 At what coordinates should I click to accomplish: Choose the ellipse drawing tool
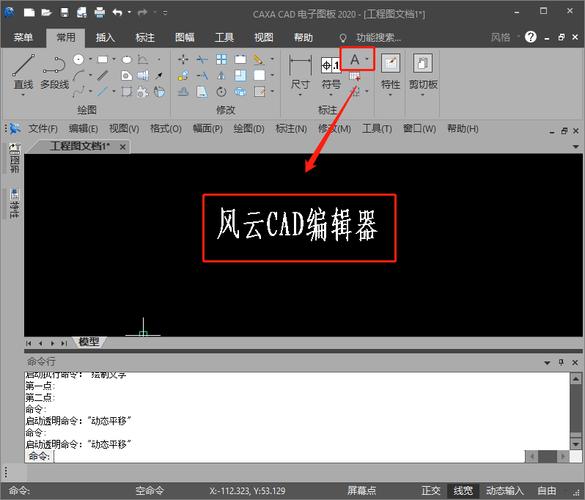click(x=127, y=60)
